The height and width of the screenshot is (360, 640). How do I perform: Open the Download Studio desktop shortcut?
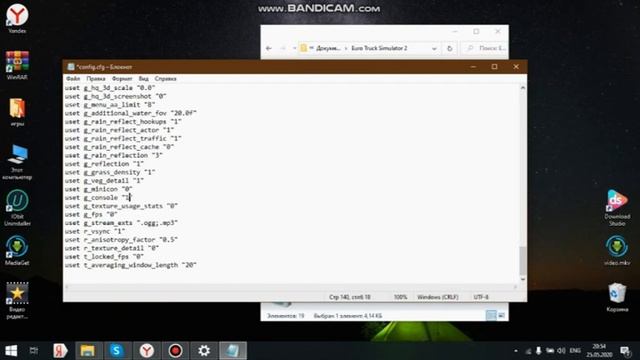click(617, 208)
